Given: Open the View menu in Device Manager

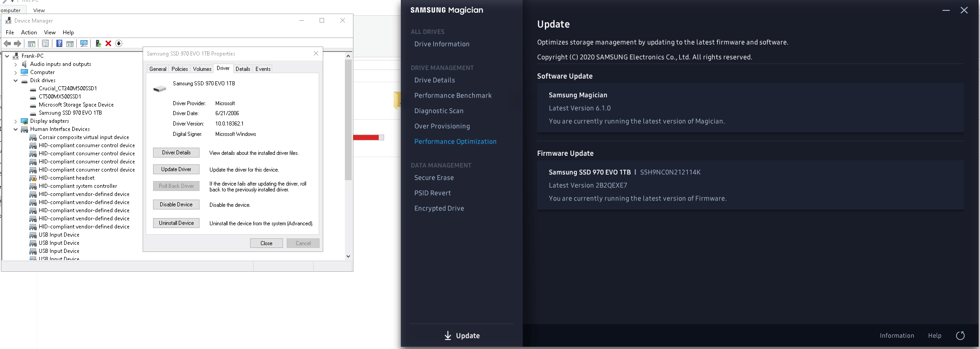Looking at the screenshot, I should pyautogui.click(x=50, y=33).
